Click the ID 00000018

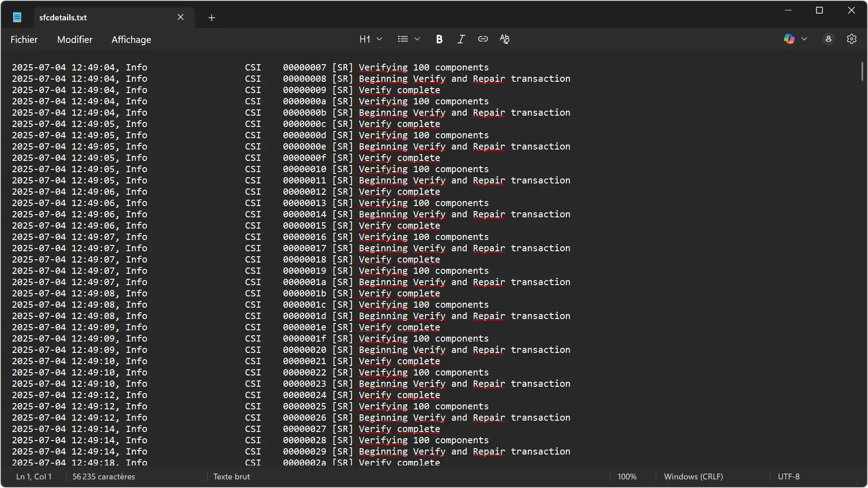point(304,259)
